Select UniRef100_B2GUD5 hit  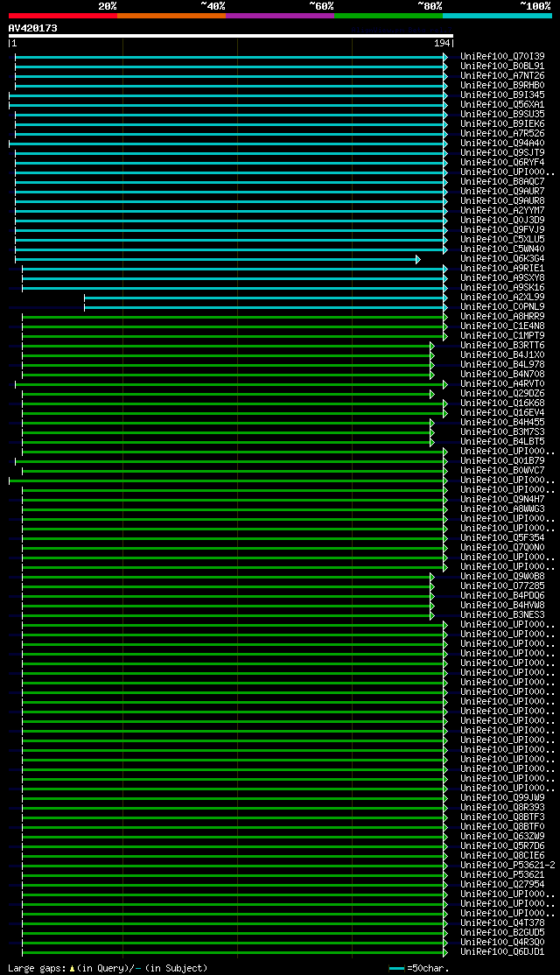(x=502, y=933)
